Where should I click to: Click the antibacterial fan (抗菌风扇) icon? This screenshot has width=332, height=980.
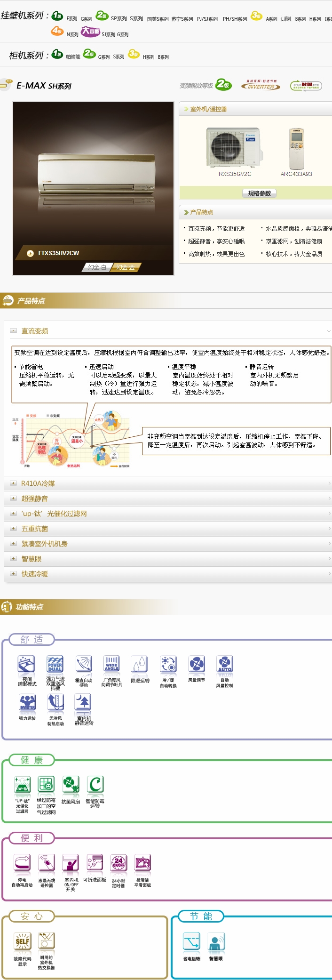(71, 785)
